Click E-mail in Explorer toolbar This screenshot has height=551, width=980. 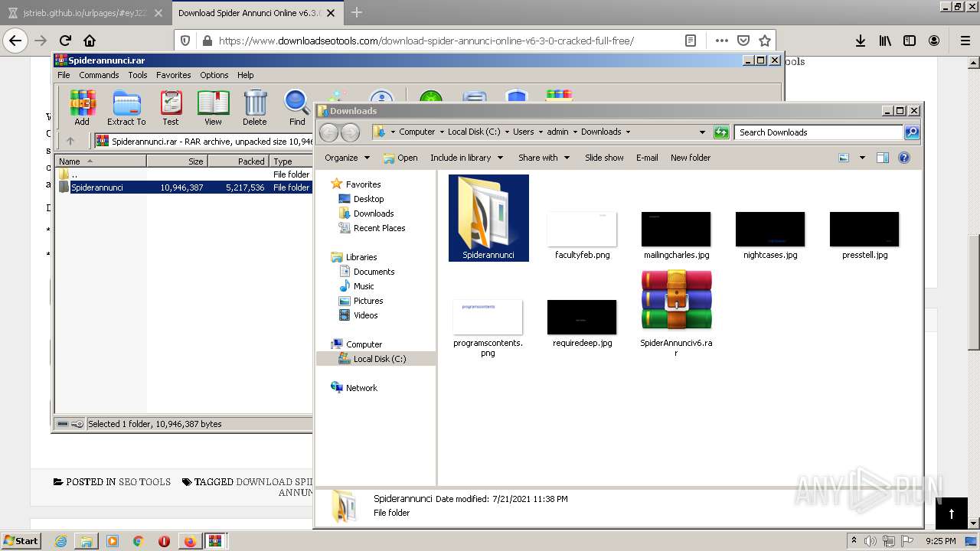(x=647, y=158)
